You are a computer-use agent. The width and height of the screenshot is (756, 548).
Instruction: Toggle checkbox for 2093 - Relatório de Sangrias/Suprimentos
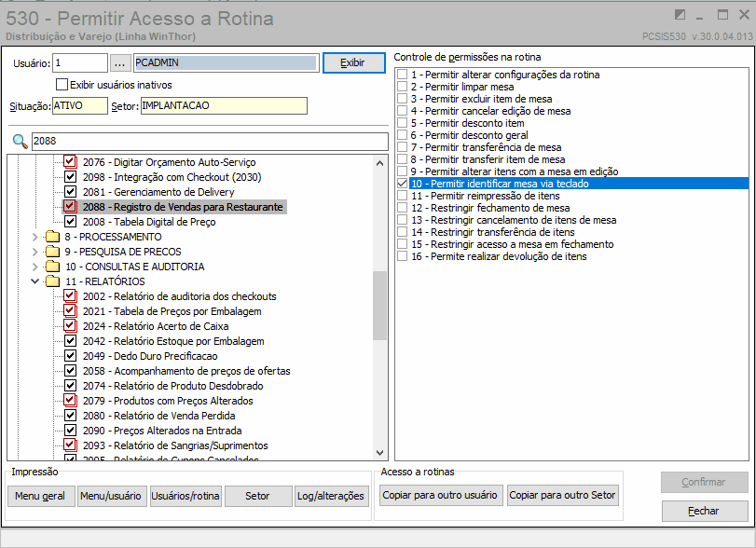coord(70,445)
